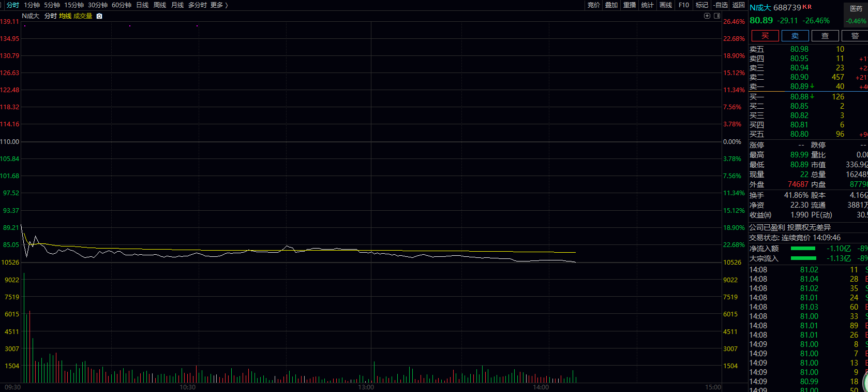The height and width of the screenshot is (392, 868).
Task: Click the 标记 mark button
Action: click(702, 5)
